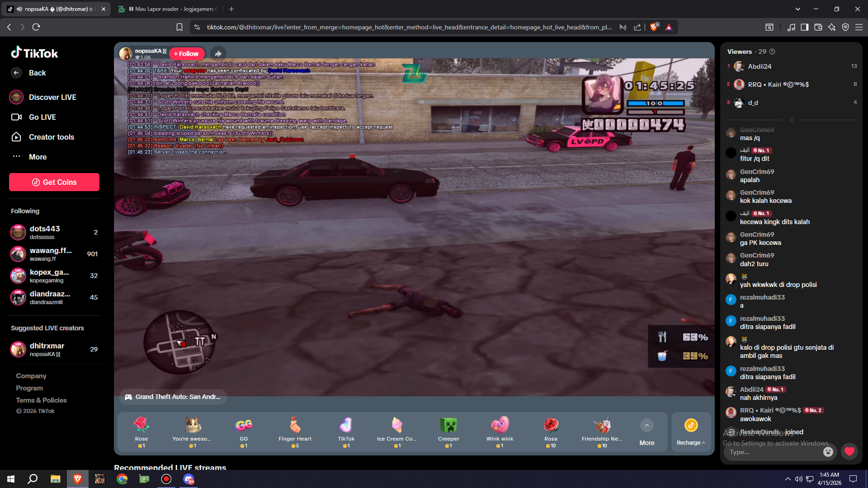Open chat user rezalmuhadi33 in 'a' message
Screen dimensions: 868x488
pyautogui.click(x=762, y=297)
